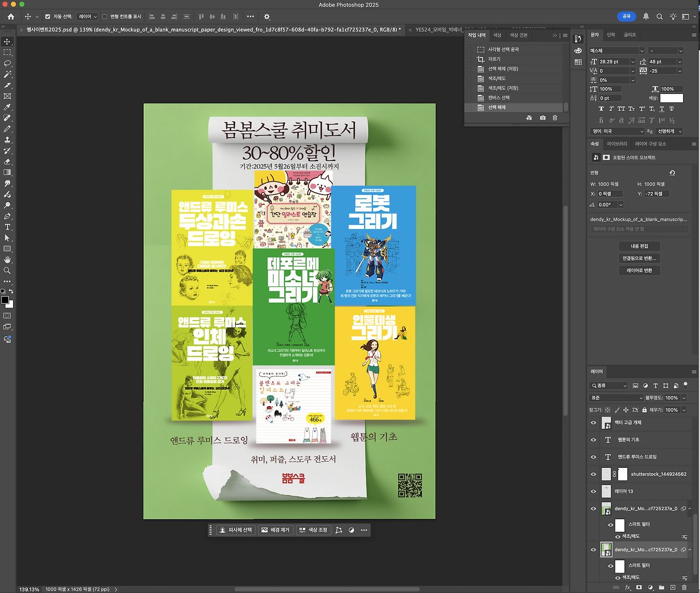Image resolution: width=700 pixels, height=593 pixels.
Task: Select the Move tool in toolbar
Action: pyautogui.click(x=7, y=42)
